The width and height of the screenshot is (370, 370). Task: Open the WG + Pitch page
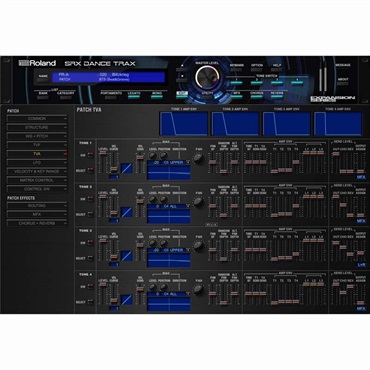37,136
